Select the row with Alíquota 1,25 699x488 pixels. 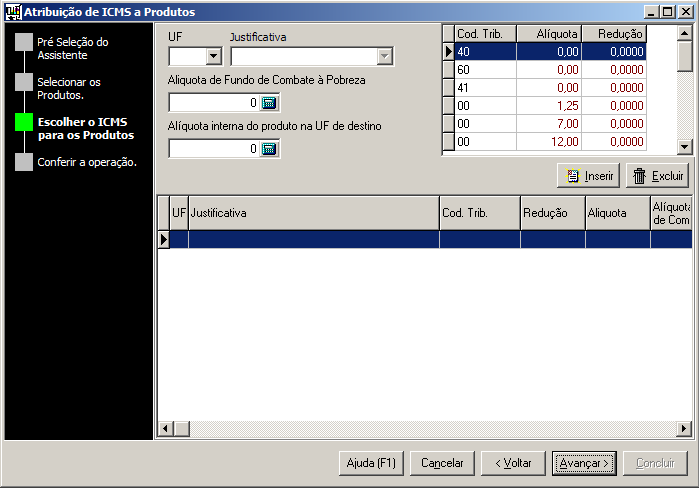coord(550,106)
